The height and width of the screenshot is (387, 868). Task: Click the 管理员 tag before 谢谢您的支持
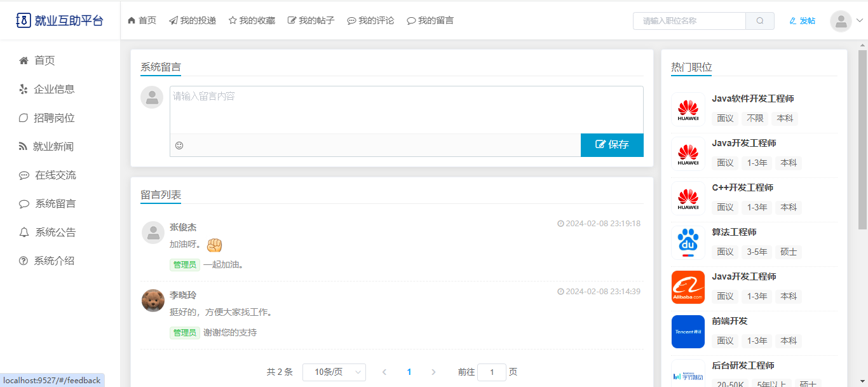tap(185, 332)
